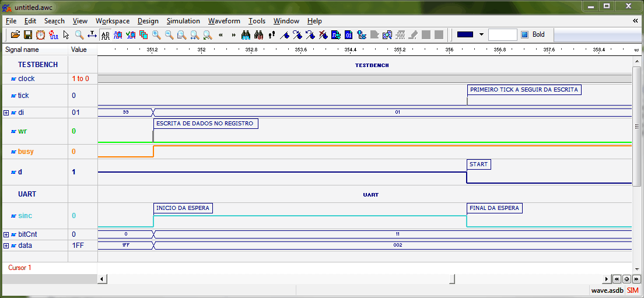Open the Window menu

[286, 21]
